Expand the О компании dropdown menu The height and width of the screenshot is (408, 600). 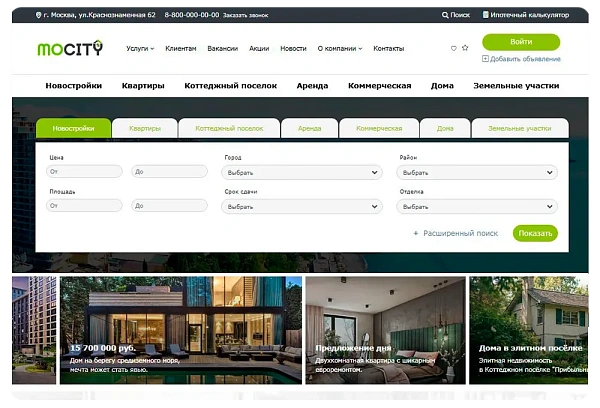click(340, 49)
